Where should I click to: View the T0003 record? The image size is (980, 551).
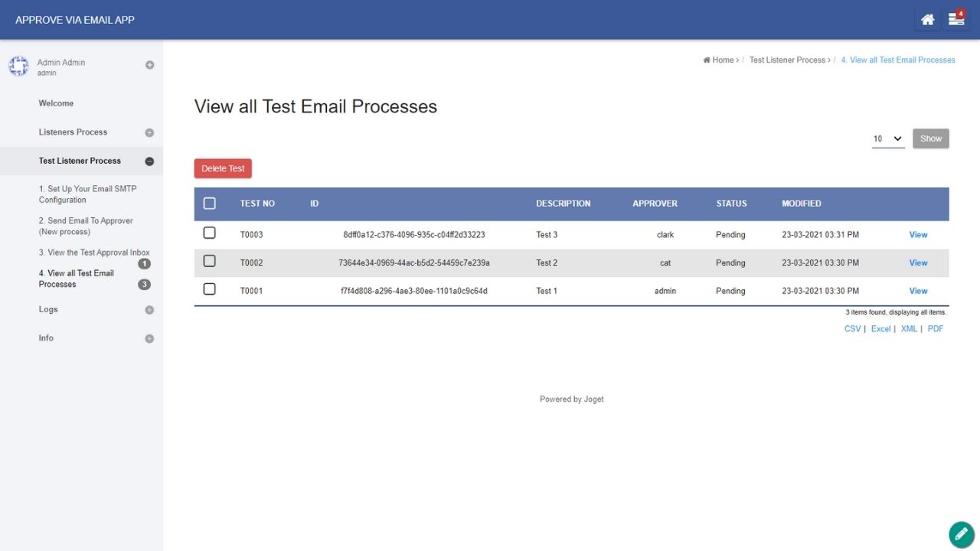pos(918,235)
